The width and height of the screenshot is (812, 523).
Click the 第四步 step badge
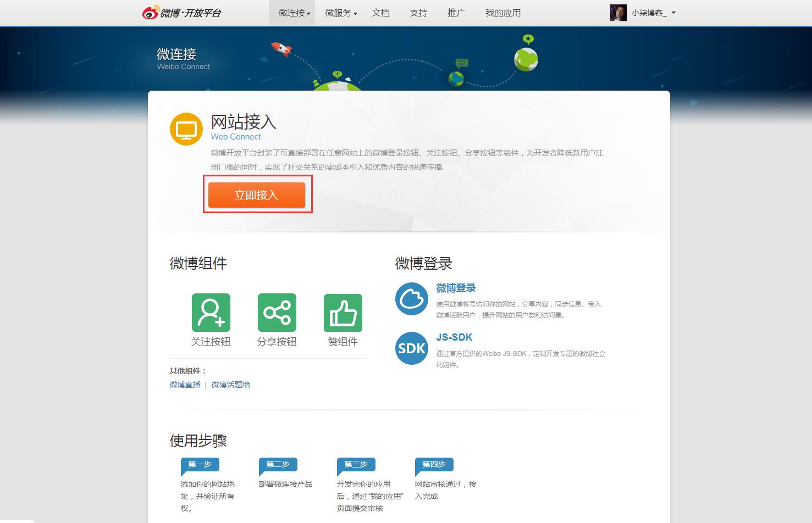pos(434,465)
